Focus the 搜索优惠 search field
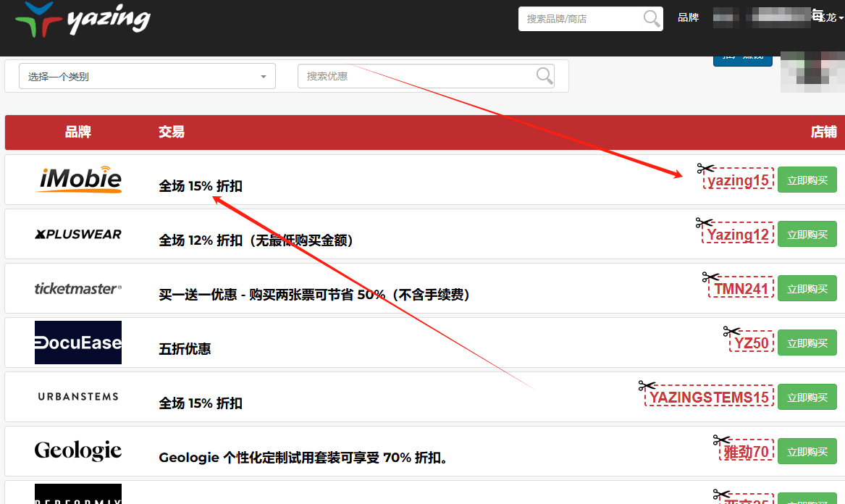This screenshot has height=504, width=845. coord(426,76)
